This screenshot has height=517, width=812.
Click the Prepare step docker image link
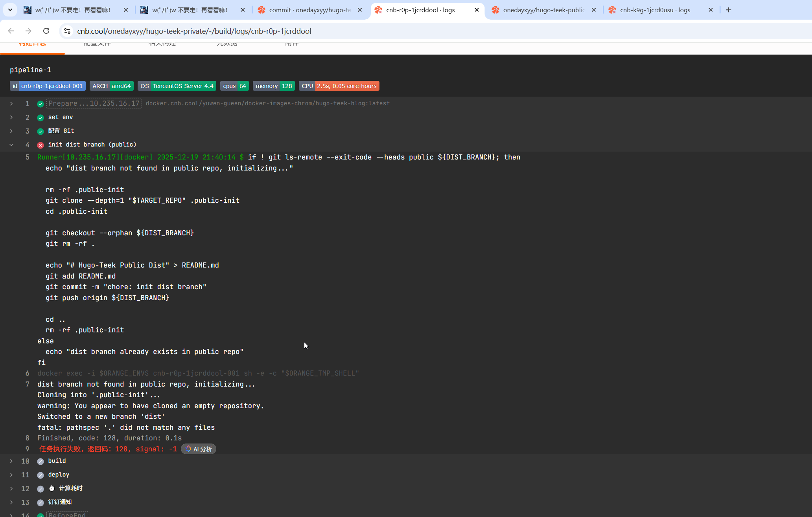[x=267, y=103]
